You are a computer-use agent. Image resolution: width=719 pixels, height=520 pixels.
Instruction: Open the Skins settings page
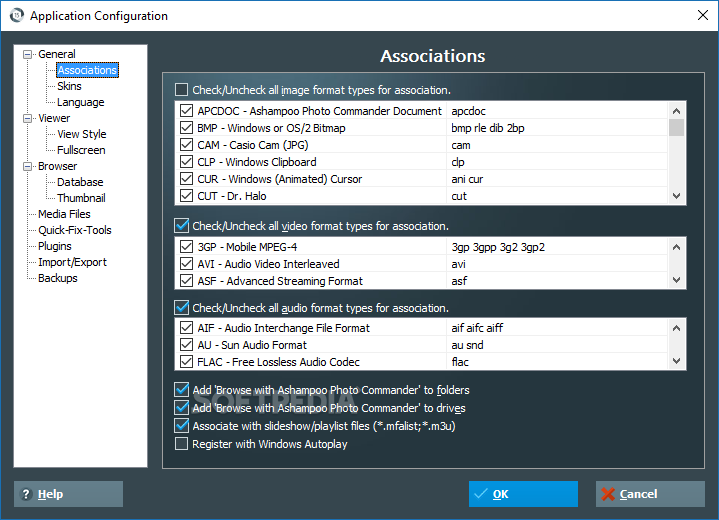69,86
